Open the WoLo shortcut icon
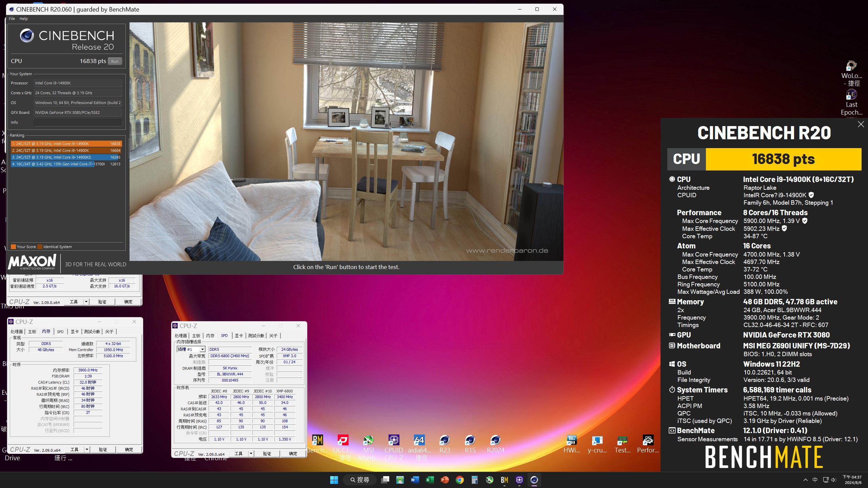Viewport: 868px width, 488px height. pyautogui.click(x=851, y=73)
